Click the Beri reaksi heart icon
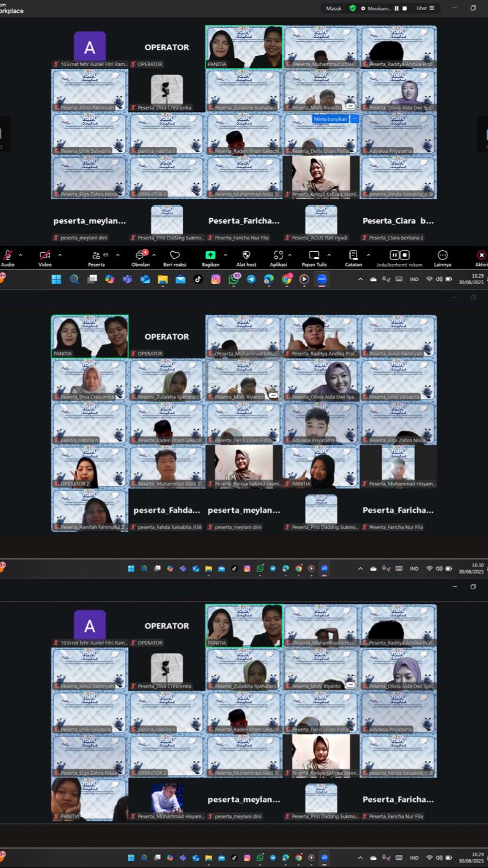488x868 pixels. coord(174,255)
